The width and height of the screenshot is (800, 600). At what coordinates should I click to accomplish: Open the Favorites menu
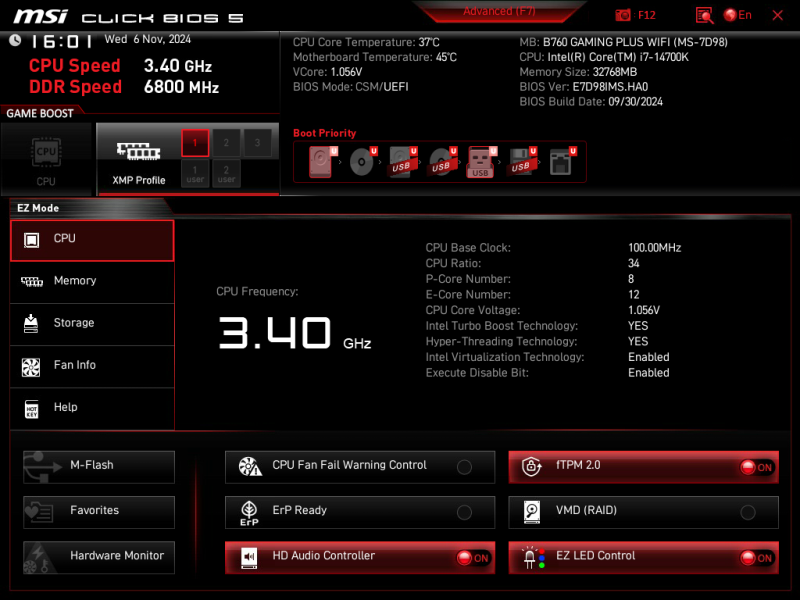click(98, 512)
